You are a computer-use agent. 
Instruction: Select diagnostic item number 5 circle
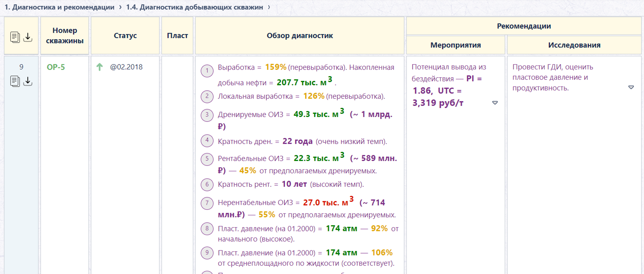click(207, 159)
